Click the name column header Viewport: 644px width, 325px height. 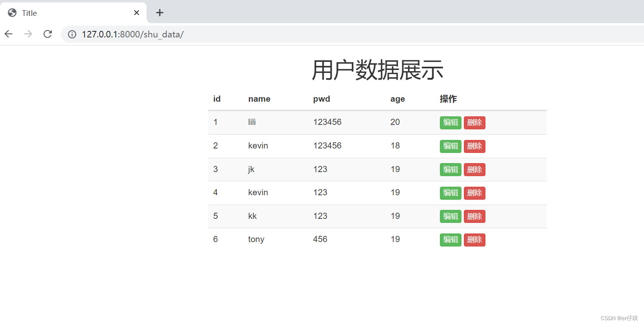[x=259, y=99]
